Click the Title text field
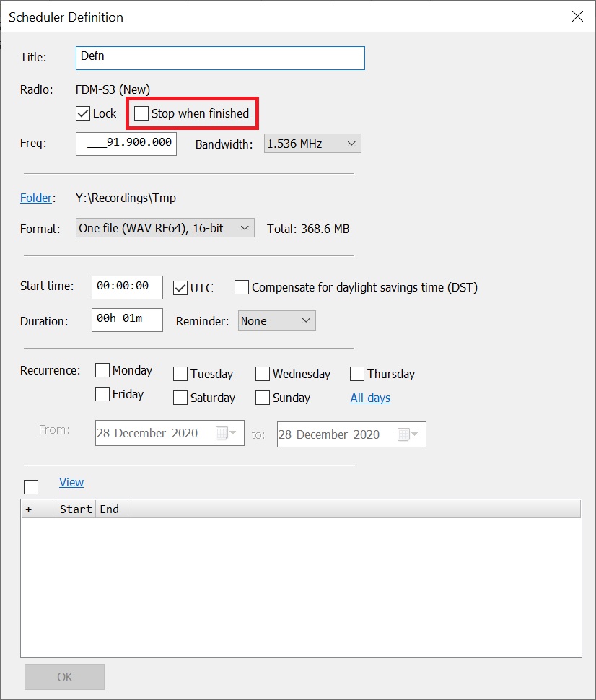596x700 pixels. pyautogui.click(x=220, y=58)
